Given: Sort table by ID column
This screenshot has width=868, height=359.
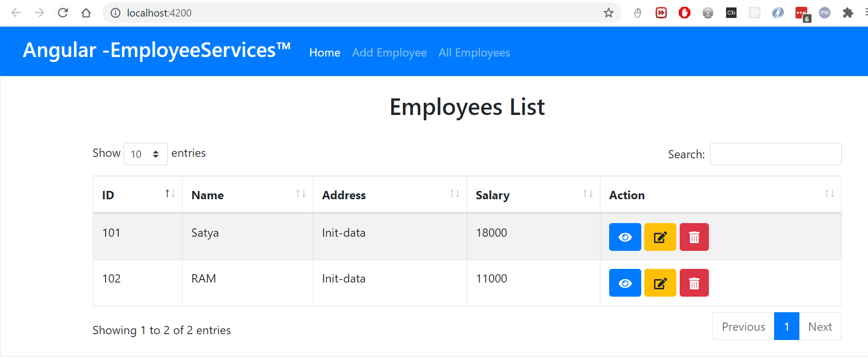Looking at the screenshot, I should [x=138, y=195].
